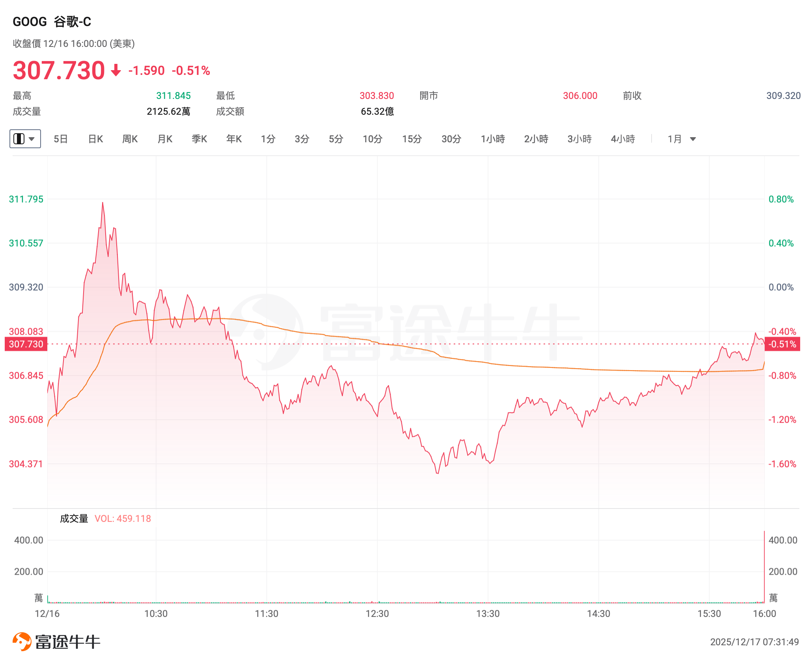The height and width of the screenshot is (663, 812).
Task: Select the 1小時 interval
Action: point(493,139)
